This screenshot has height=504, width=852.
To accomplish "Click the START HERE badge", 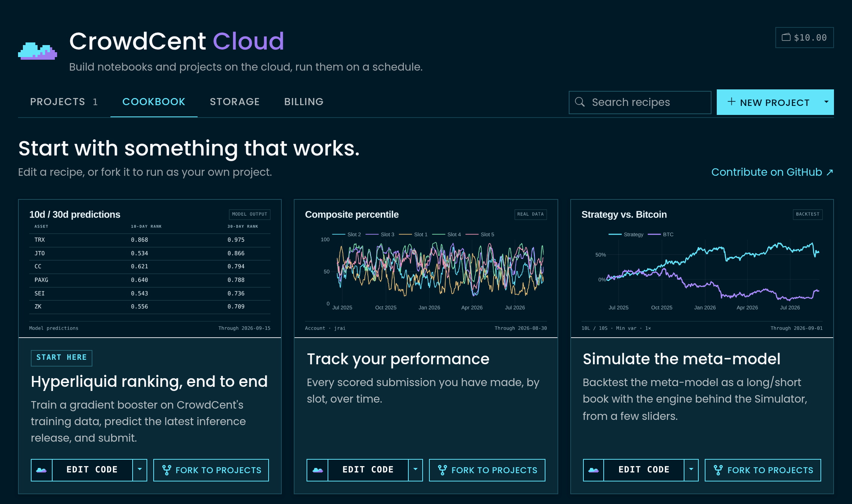I will 62,358.
